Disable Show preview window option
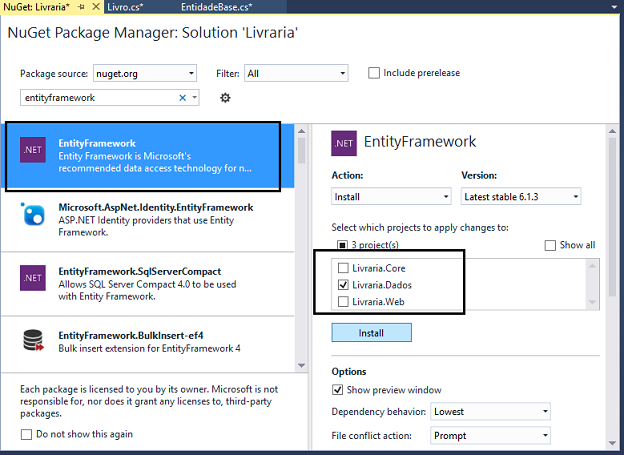 [337, 390]
